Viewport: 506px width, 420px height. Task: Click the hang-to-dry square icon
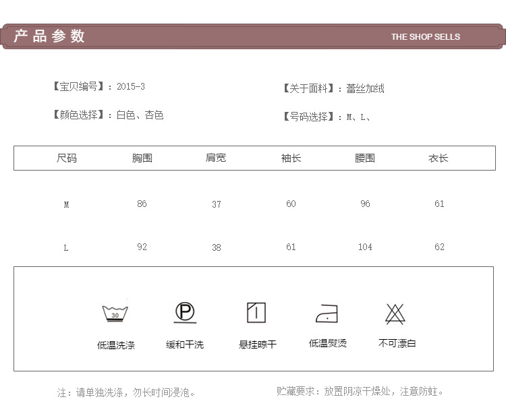click(x=256, y=313)
